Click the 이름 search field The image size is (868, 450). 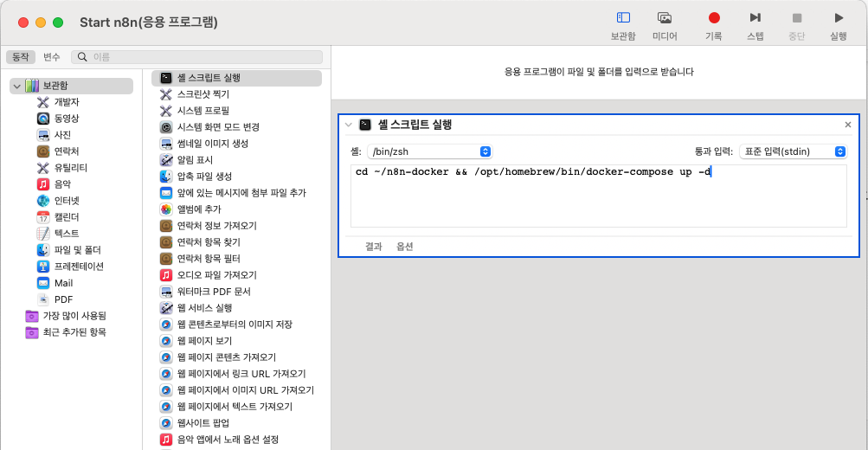(x=197, y=57)
